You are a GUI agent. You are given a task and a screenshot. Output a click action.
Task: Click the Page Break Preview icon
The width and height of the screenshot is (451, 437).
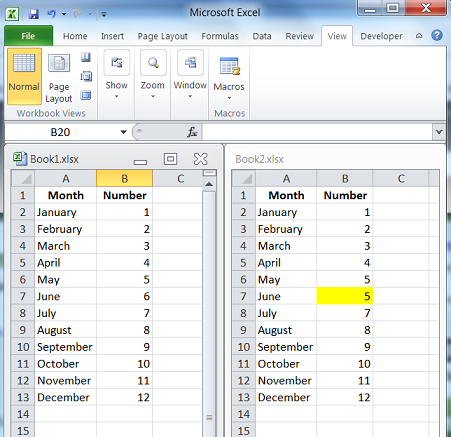pos(86,57)
